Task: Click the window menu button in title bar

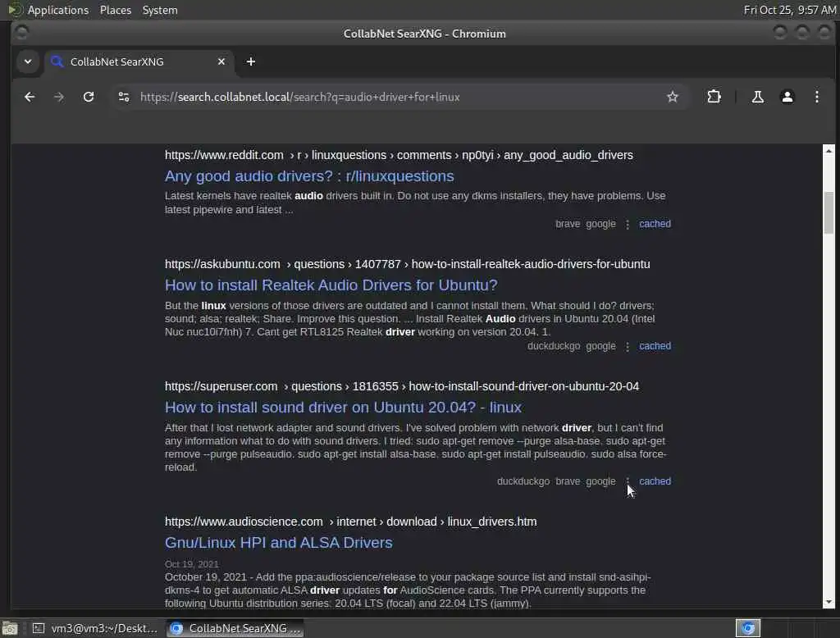Action: click(x=21, y=34)
